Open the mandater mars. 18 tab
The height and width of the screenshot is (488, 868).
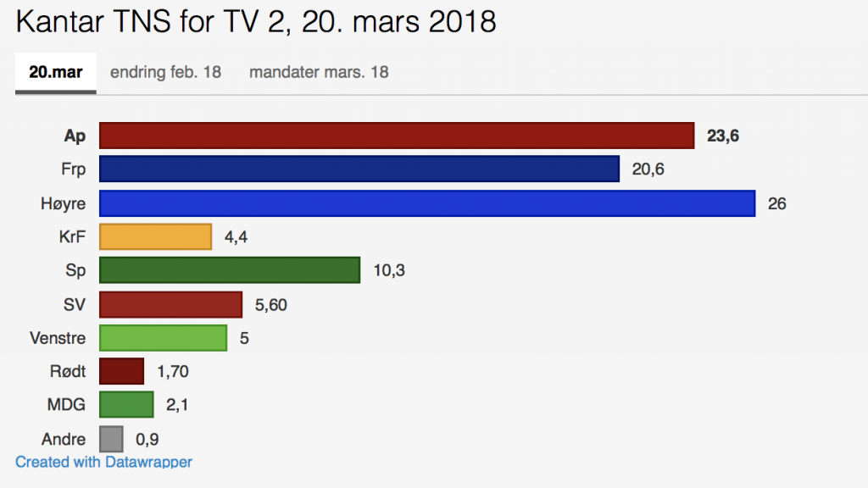[x=319, y=72]
